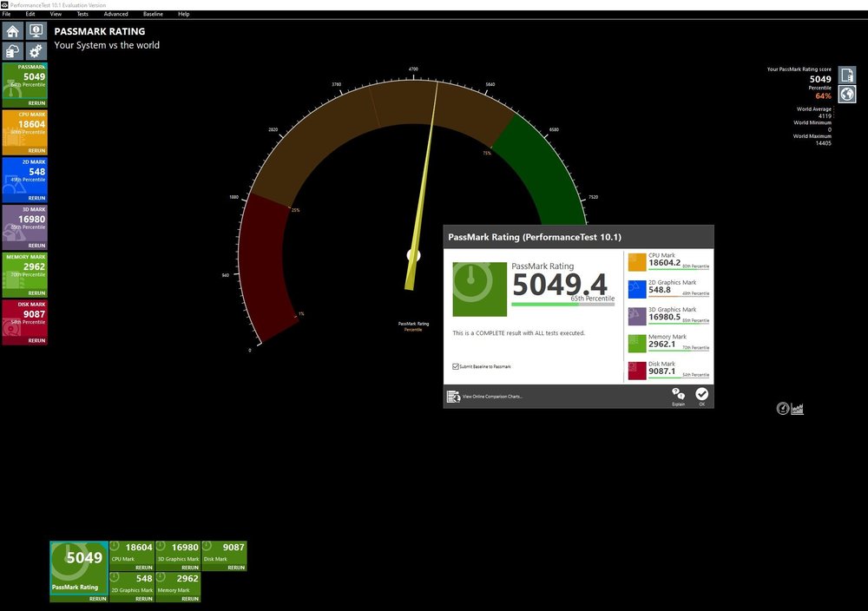Rerun the CPU Mark test in sidebar
The image size is (868, 611).
pyautogui.click(x=36, y=150)
